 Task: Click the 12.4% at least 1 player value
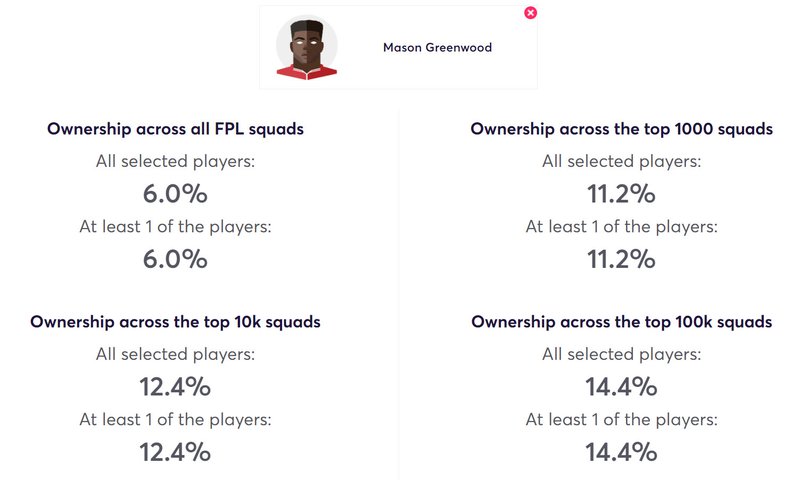click(x=175, y=452)
